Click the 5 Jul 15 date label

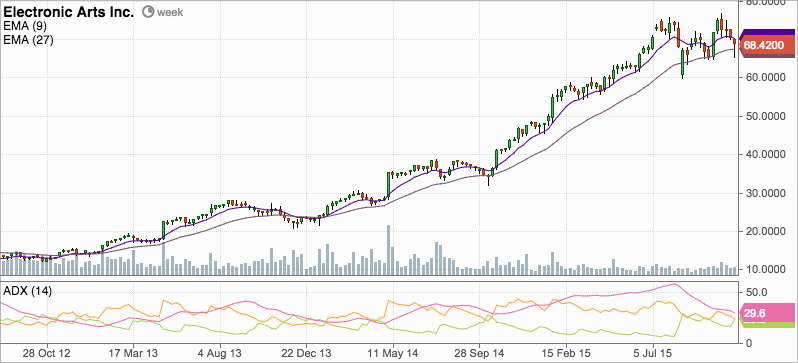(652, 354)
